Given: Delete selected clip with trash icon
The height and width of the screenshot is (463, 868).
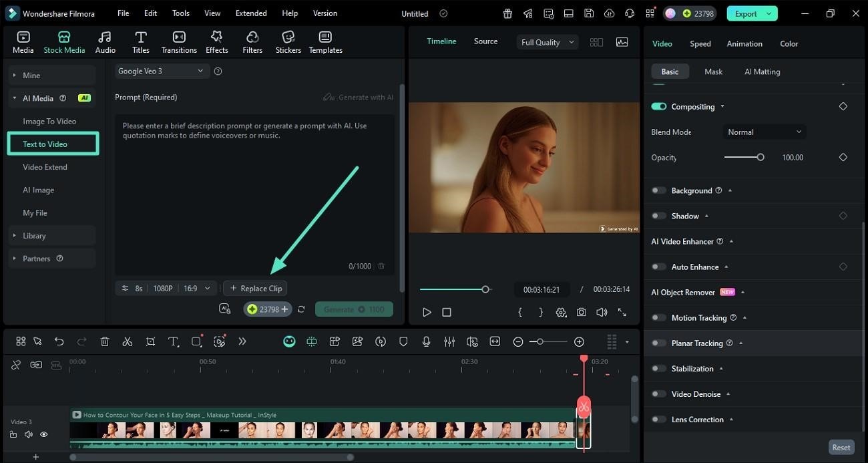Looking at the screenshot, I should coord(105,341).
